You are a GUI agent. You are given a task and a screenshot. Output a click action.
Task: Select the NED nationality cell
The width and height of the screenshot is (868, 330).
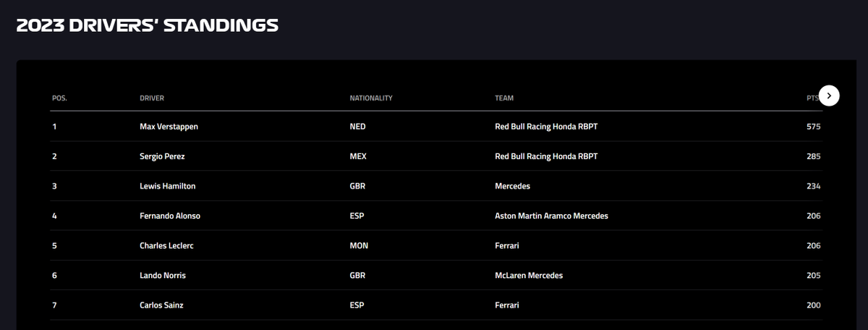(x=359, y=127)
